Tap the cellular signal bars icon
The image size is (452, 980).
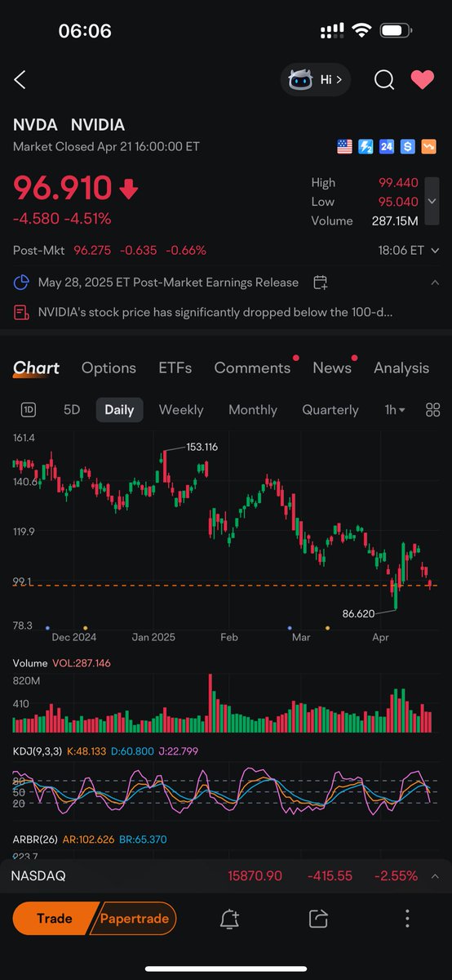point(332,31)
